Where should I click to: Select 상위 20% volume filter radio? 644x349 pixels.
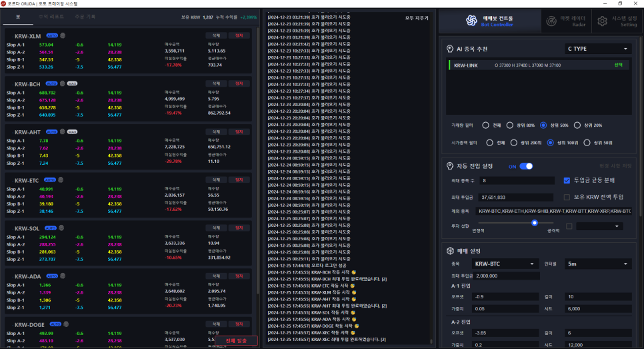[579, 125]
